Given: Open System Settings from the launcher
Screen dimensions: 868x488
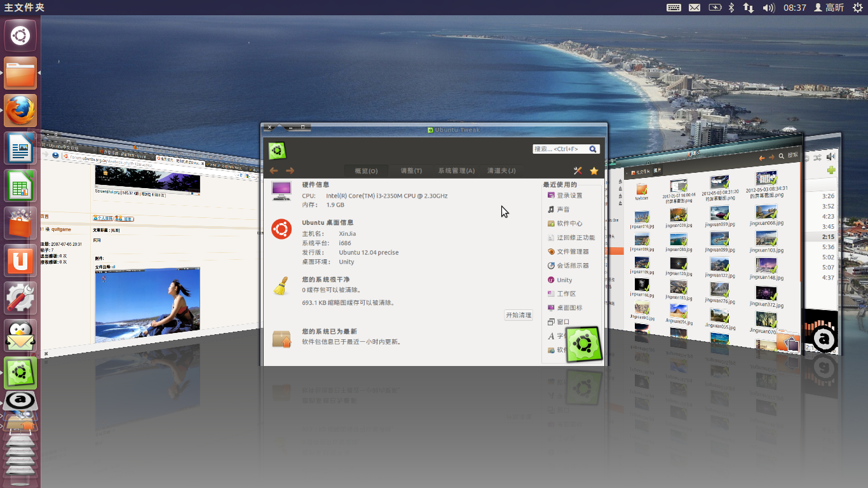Looking at the screenshot, I should (20, 298).
